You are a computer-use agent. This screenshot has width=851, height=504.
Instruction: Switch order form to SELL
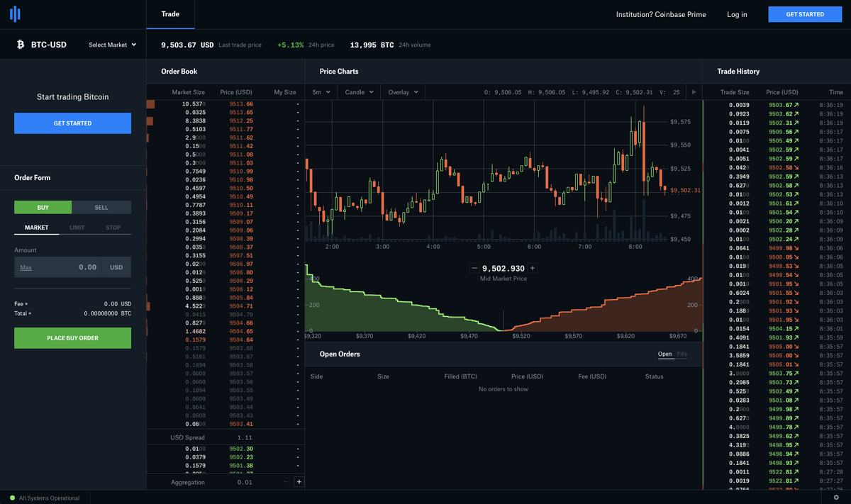[x=101, y=207]
